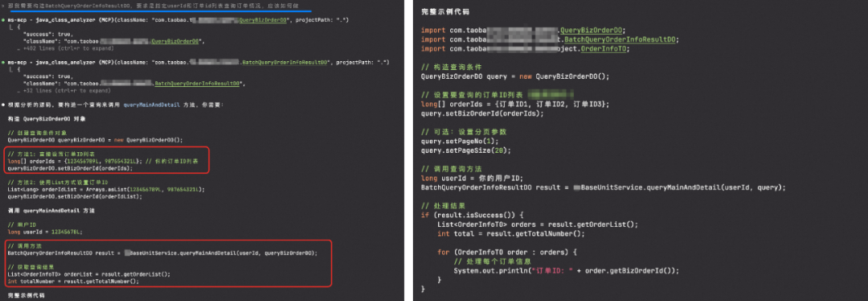Screen dimensions: 868x301
Task: Click line 'for (OrderInfoTO order : orders) {'
Action: click(x=507, y=252)
